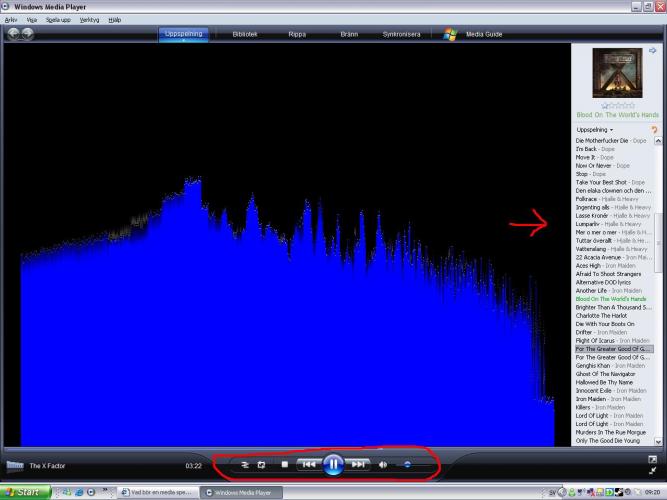This screenshot has height=500, width=667.
Task: Toggle shuffle mode
Action: pyautogui.click(x=245, y=465)
